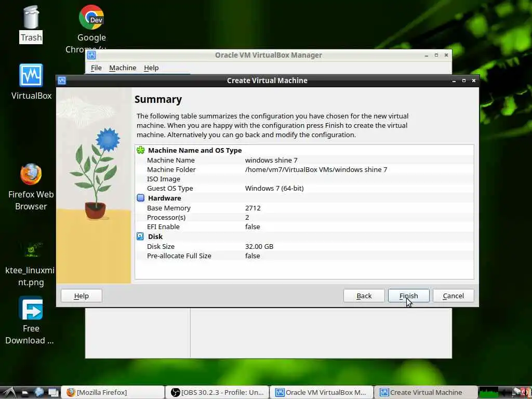Go Back in the wizard
This screenshot has width=532, height=399.
coord(364,296)
